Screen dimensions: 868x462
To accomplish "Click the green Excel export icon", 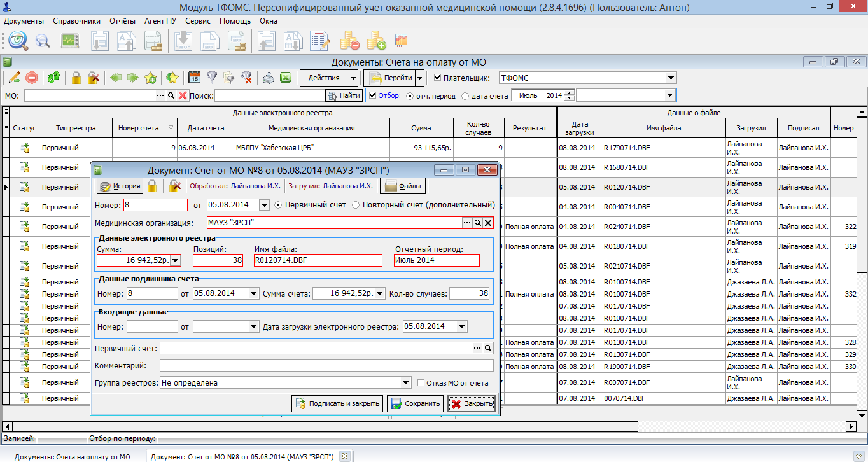I will [286, 78].
